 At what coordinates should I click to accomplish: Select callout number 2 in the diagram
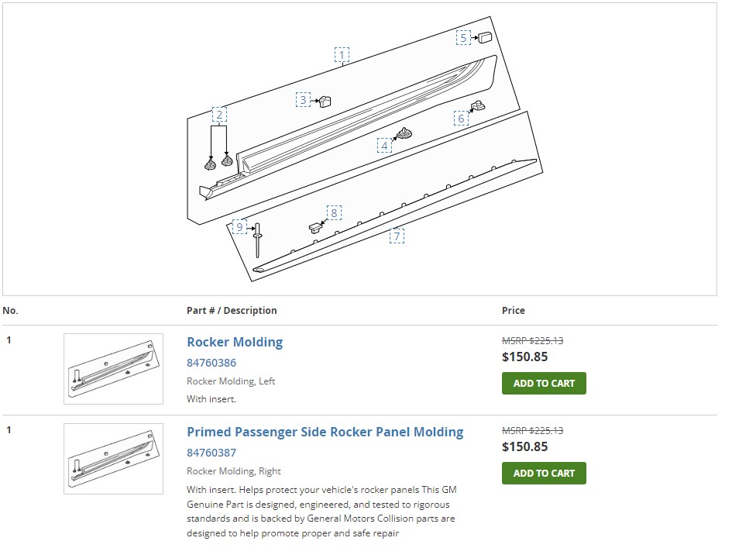(219, 115)
